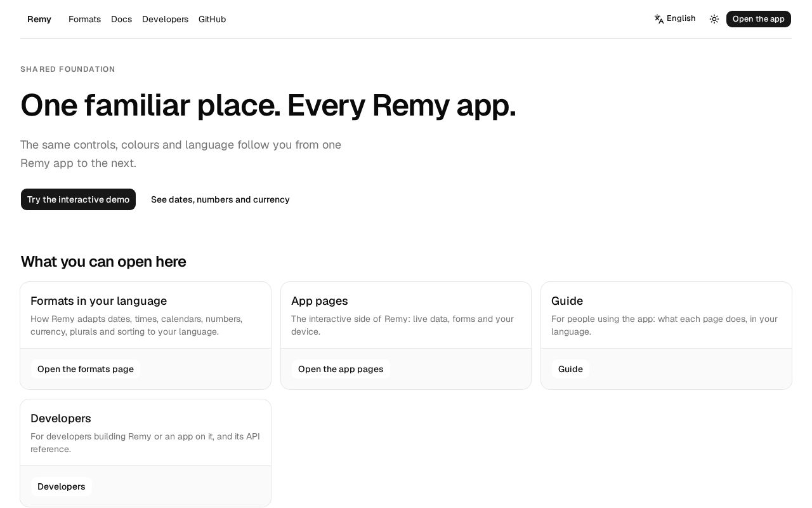Click the translate language icon

[x=659, y=19]
